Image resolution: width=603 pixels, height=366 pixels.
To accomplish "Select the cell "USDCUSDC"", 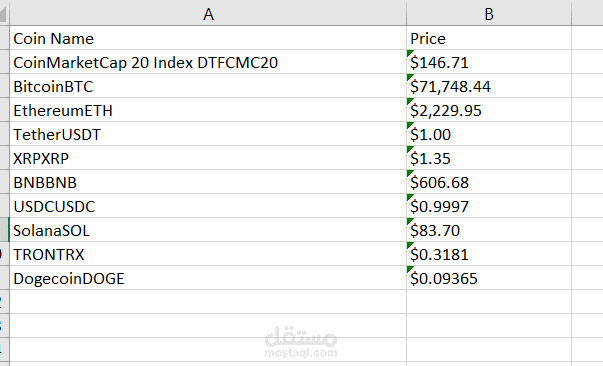I will point(208,206).
